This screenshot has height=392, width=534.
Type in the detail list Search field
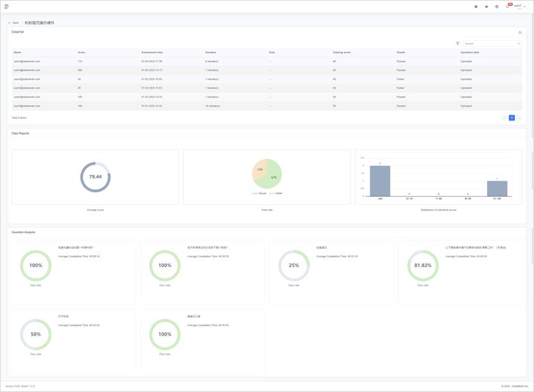490,44
